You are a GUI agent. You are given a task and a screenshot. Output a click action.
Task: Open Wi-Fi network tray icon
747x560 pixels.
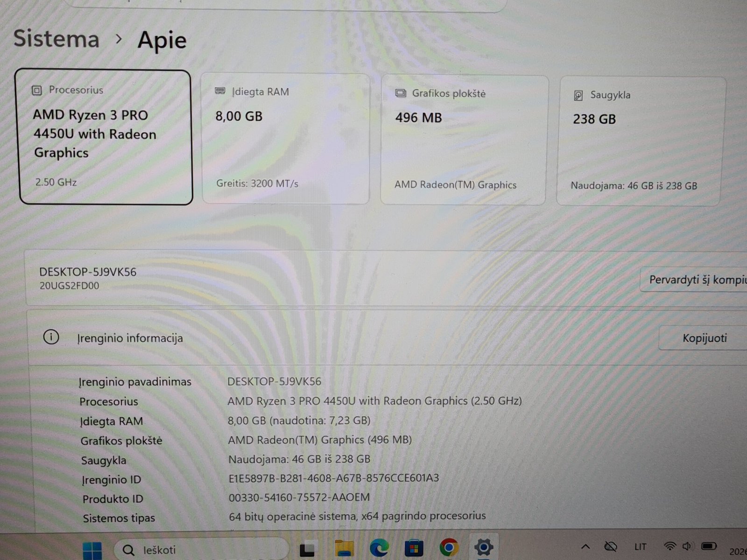[670, 546]
